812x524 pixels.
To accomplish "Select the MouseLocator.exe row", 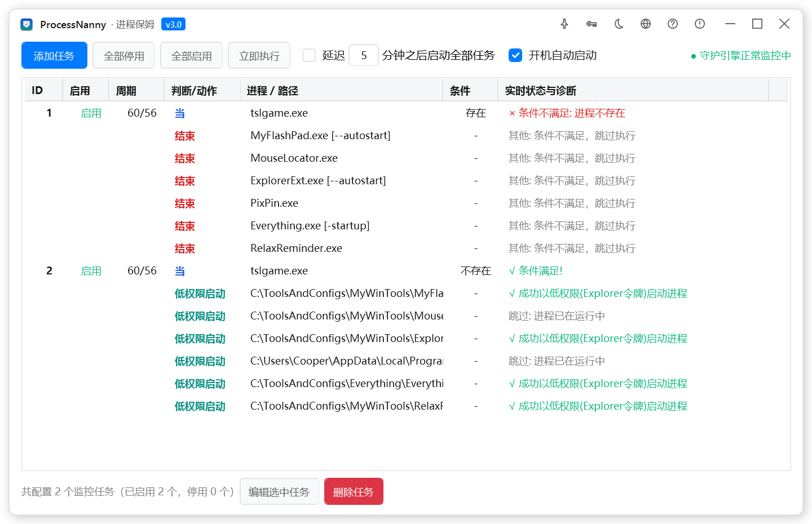I will (x=406, y=158).
